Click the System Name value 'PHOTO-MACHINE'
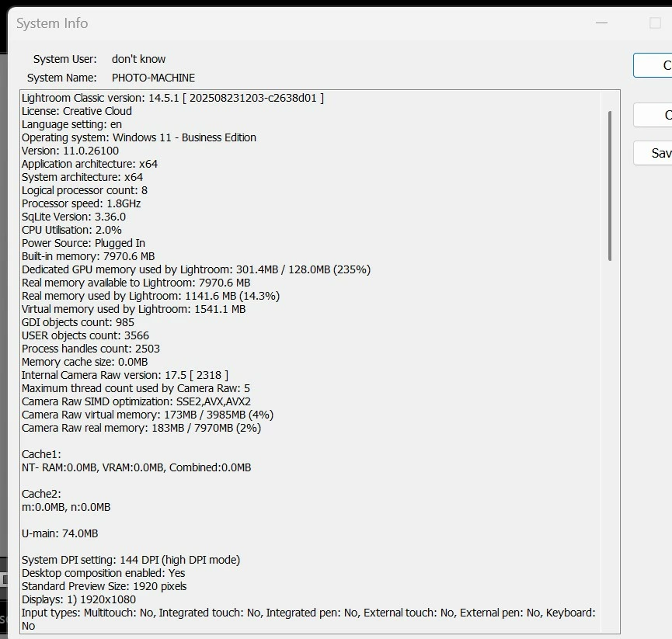The height and width of the screenshot is (639, 672). 153,78
